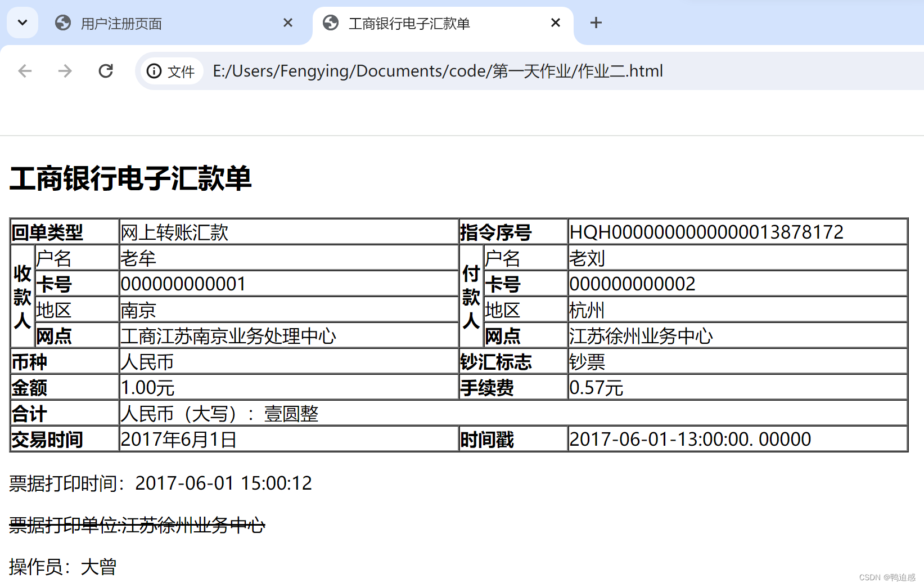Open the tab search dropdown arrow
This screenshot has width=924, height=587.
22,23
